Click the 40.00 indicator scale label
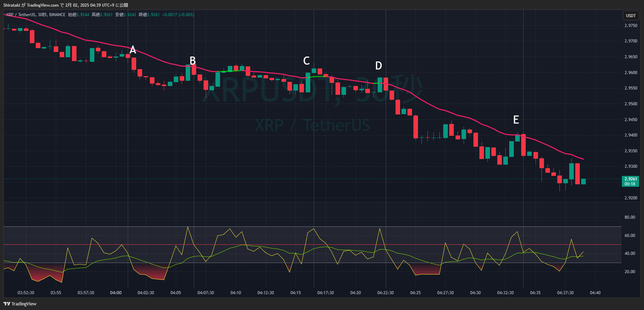Viewport: 644px width, 310px height. pos(630,253)
